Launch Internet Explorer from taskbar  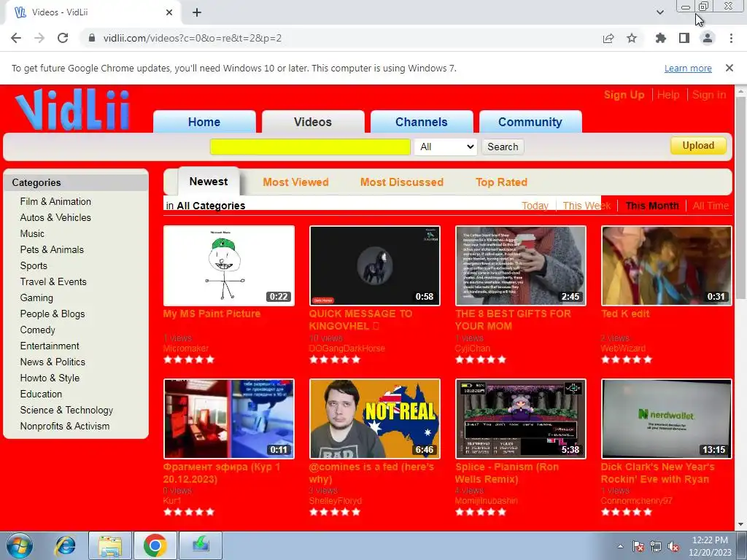[65, 545]
